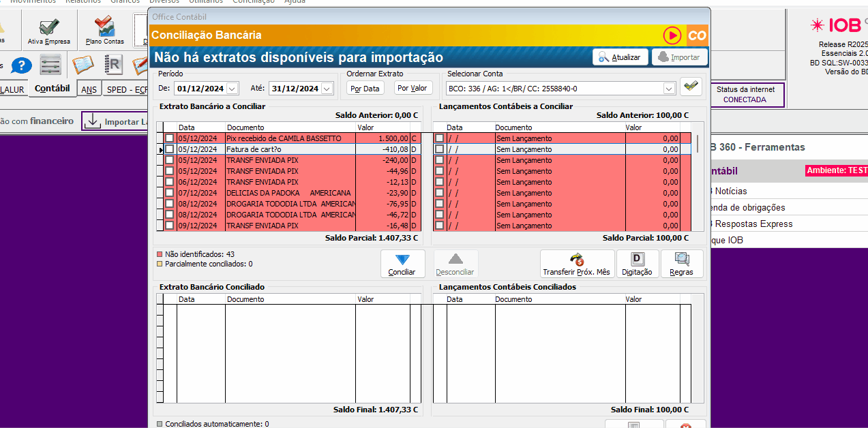Open the De start date dropdown
This screenshot has height=428, width=868.
coord(232,89)
